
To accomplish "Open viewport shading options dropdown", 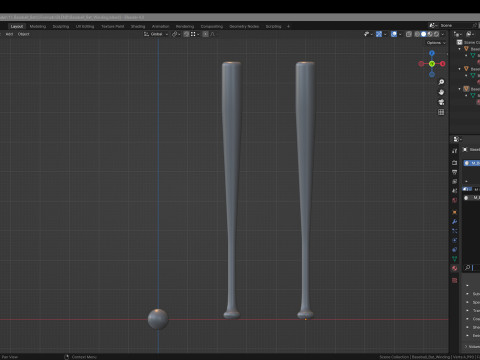I will (x=443, y=34).
